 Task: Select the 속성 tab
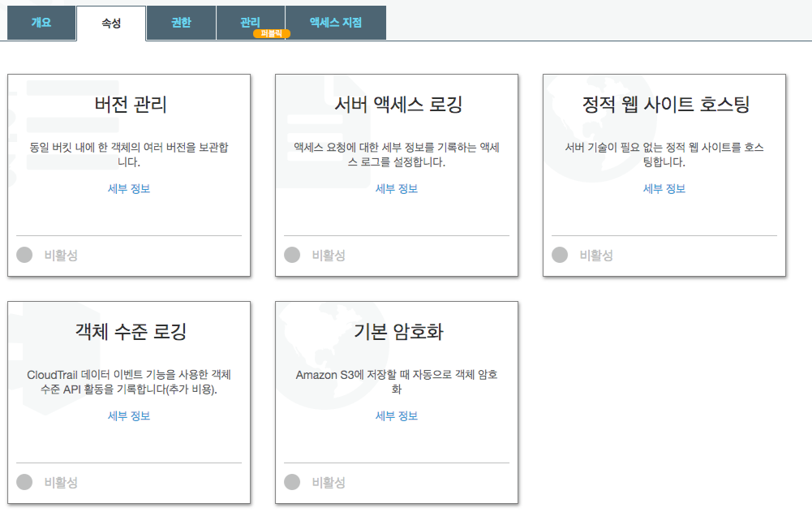111,24
